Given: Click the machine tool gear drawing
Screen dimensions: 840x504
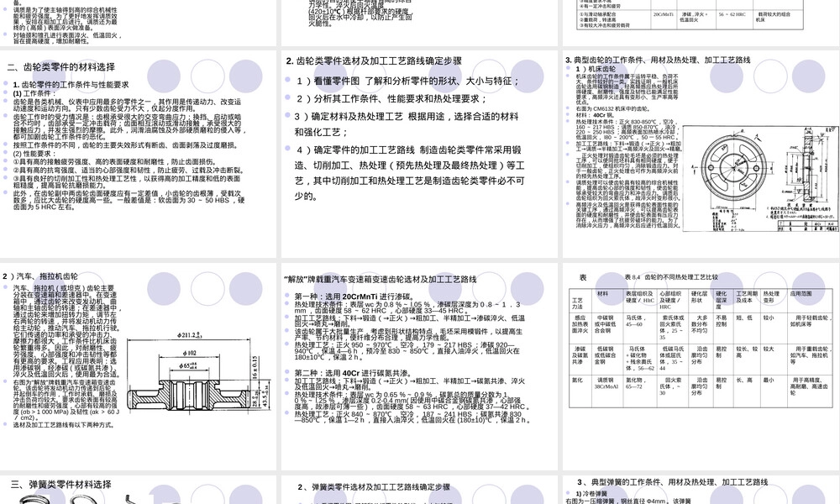Looking at the screenshot, I should click(760, 178).
